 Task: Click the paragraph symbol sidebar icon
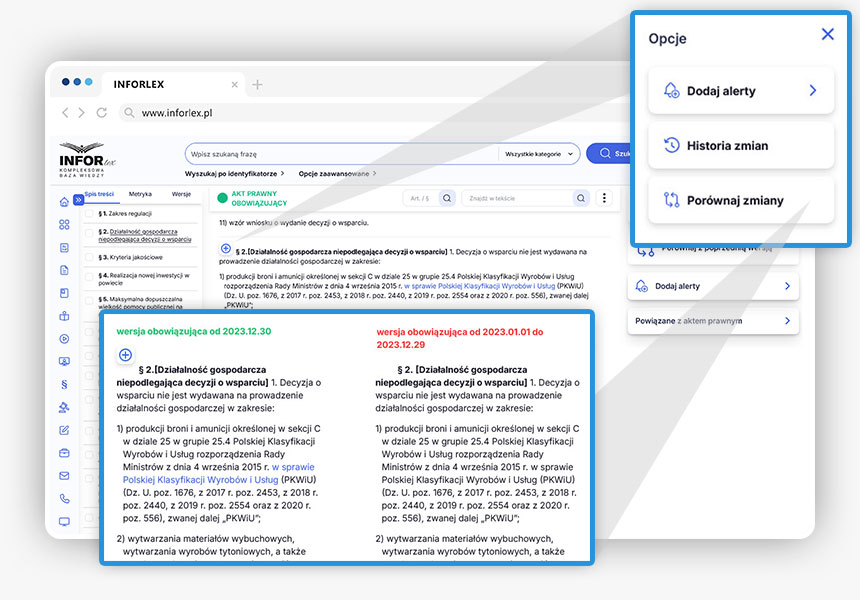[x=64, y=384]
